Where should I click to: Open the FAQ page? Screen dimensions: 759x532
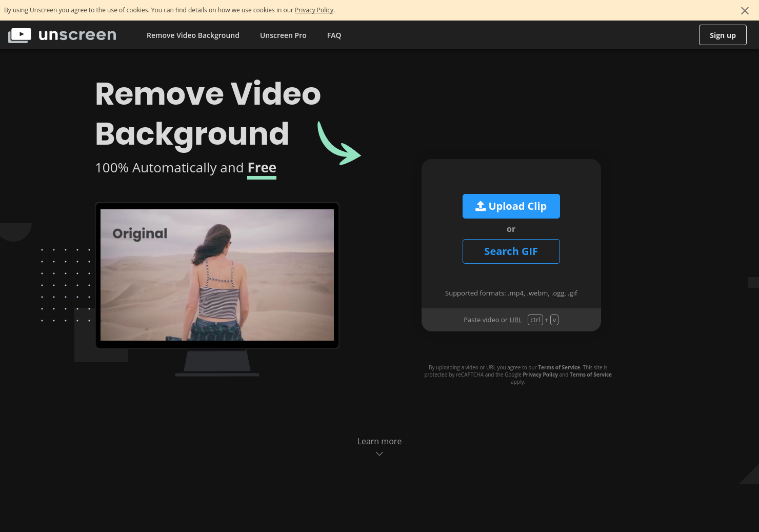334,35
